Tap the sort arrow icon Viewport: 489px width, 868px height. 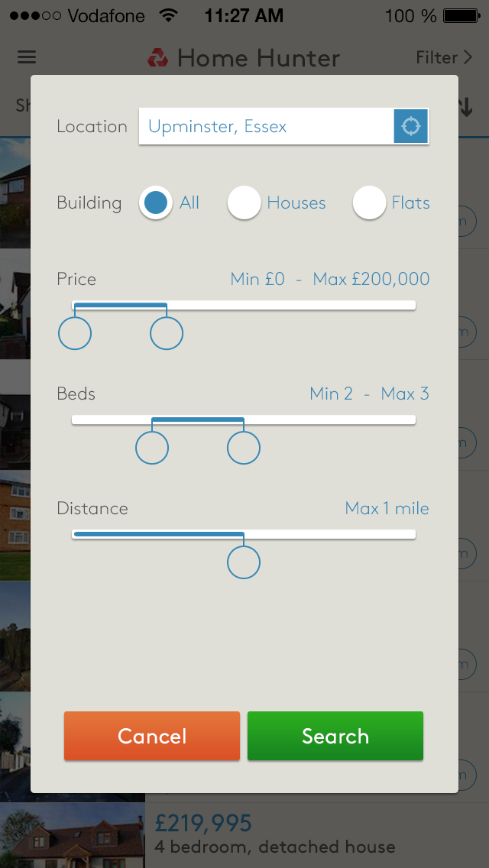466,108
